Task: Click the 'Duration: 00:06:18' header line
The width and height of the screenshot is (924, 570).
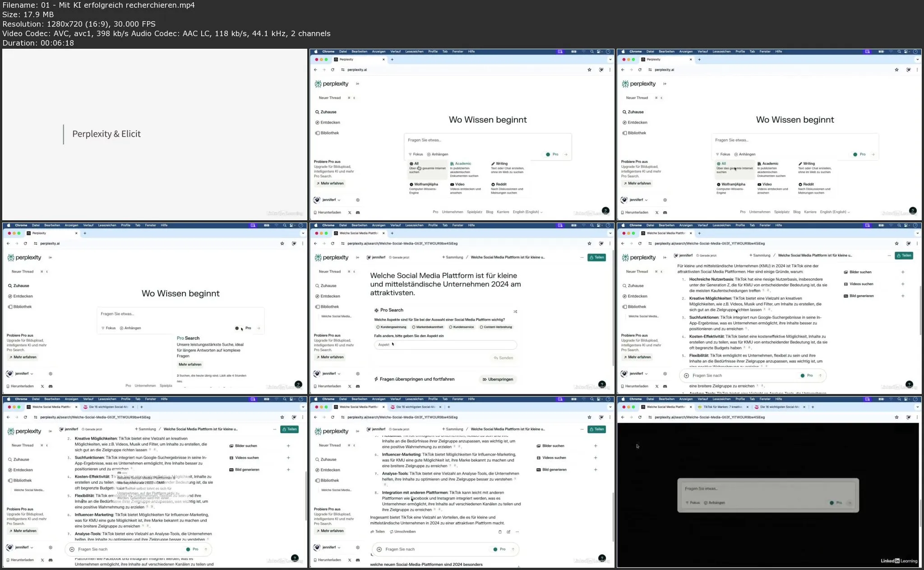Action: coord(38,43)
